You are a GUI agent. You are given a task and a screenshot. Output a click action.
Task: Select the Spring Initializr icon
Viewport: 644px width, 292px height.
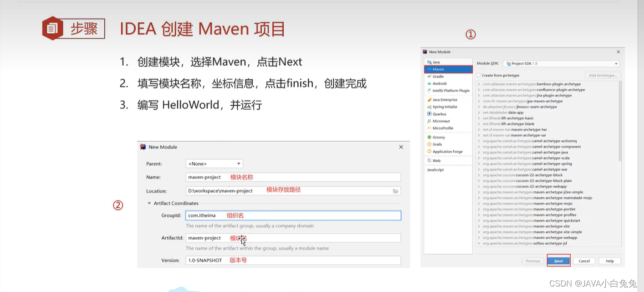[x=429, y=107]
